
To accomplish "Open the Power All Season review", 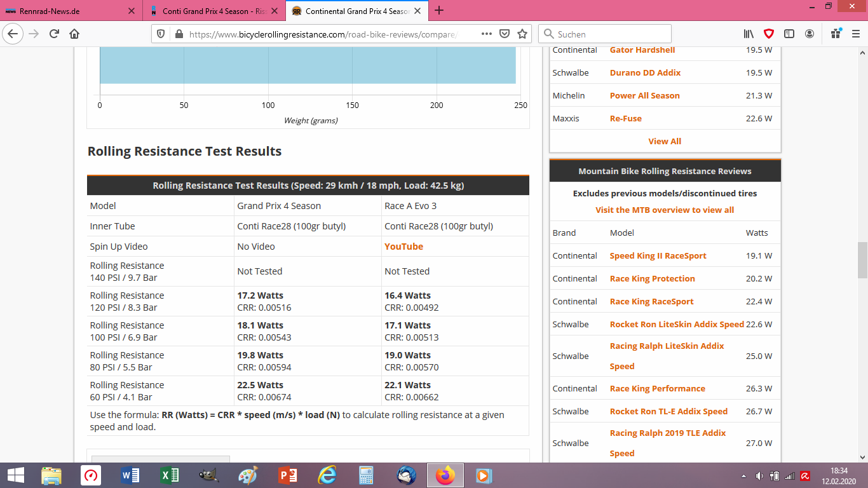I will click(645, 95).
